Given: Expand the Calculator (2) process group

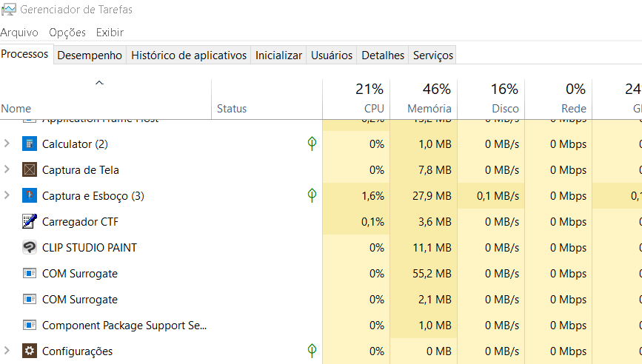Looking at the screenshot, I should click(7, 144).
